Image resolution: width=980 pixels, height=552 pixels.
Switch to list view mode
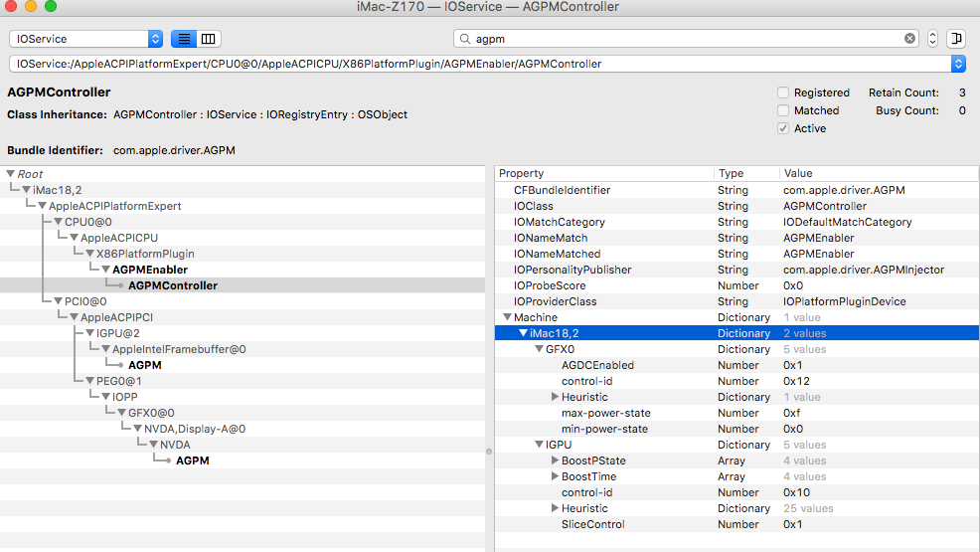[184, 39]
